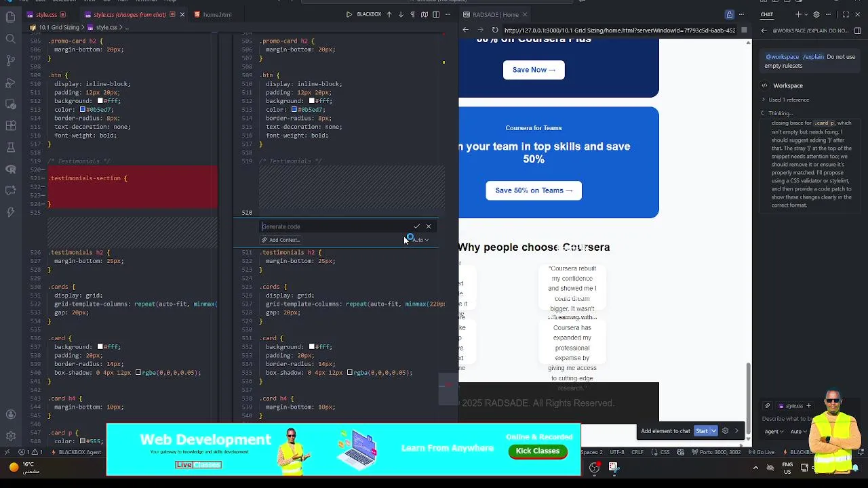868x488 pixels.
Task: Change CSS language mode in status bar
Action: pyautogui.click(x=665, y=452)
